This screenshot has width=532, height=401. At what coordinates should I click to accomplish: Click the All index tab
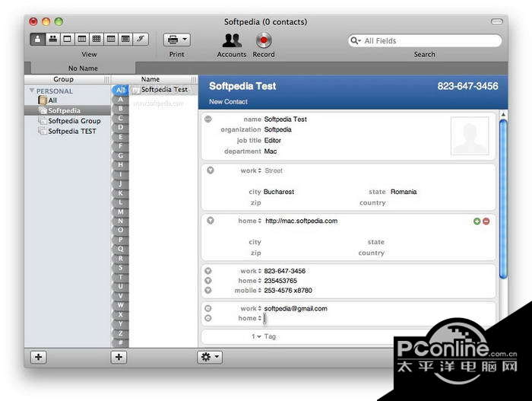coord(120,90)
